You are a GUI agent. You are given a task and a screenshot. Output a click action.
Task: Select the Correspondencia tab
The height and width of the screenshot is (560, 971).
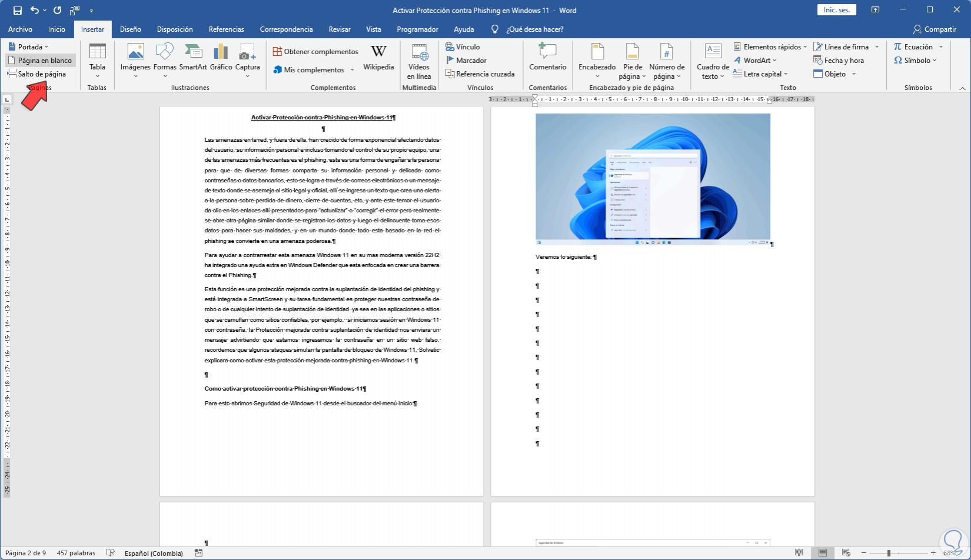287,29
